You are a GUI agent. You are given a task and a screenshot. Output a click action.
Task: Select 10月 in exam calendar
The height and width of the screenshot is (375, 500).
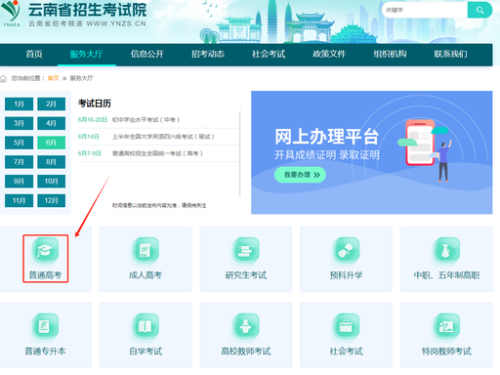(x=51, y=181)
